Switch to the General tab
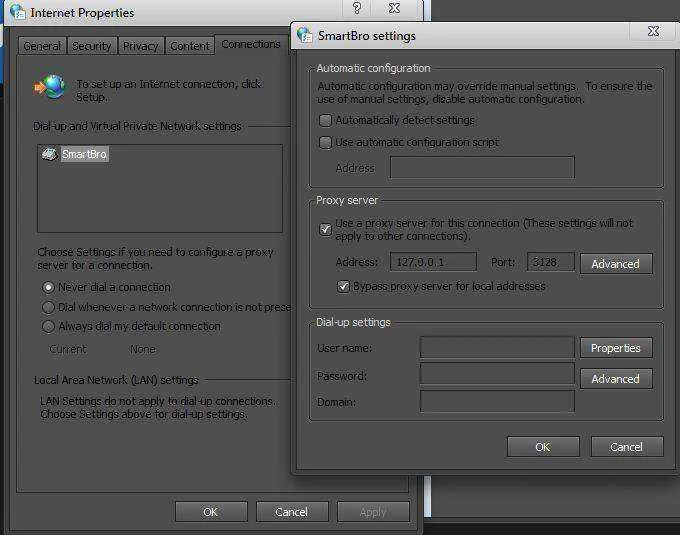This screenshot has height=535, width=680. [42, 46]
